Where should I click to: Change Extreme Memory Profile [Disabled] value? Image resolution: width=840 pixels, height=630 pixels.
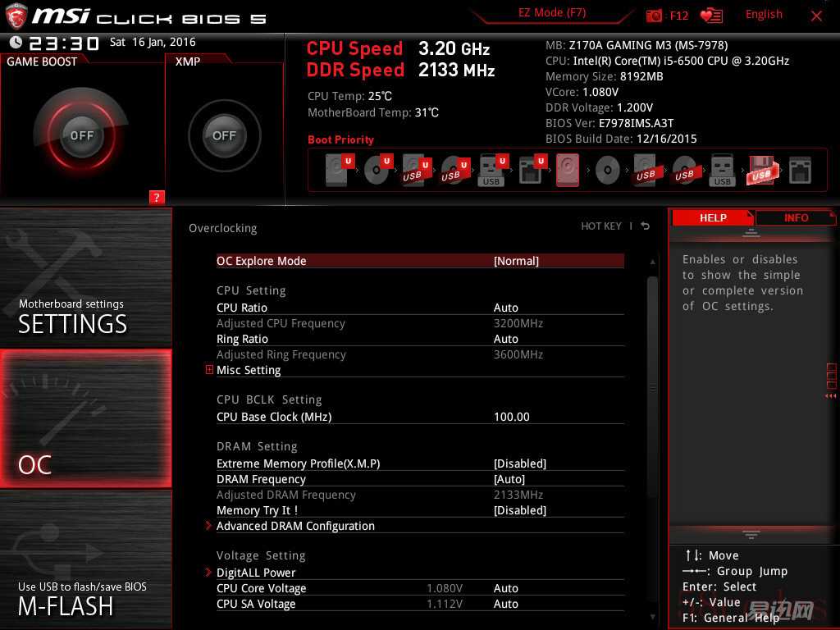tap(519, 463)
